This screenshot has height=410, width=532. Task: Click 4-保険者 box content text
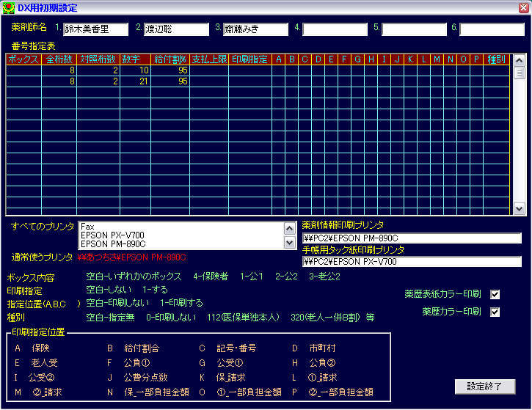211,277
